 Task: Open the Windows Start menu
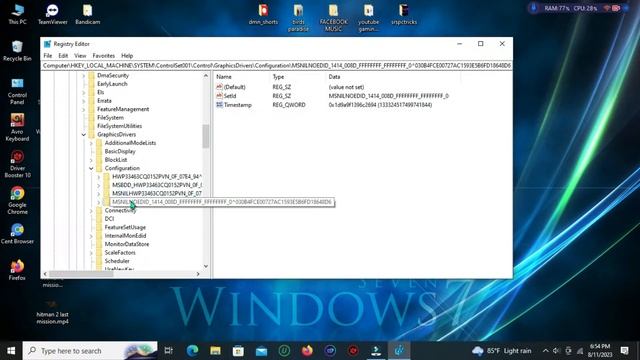pyautogui.click(x=11, y=350)
